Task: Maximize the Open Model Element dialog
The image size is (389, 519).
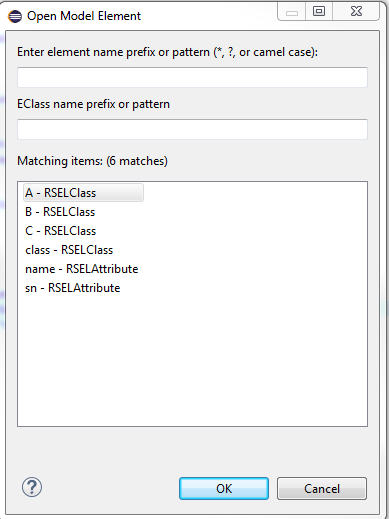Action: point(319,12)
